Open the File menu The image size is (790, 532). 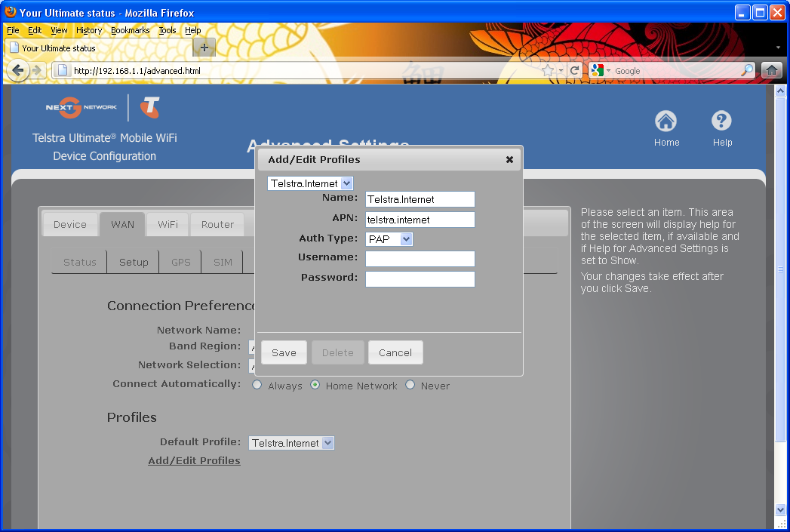click(x=13, y=30)
